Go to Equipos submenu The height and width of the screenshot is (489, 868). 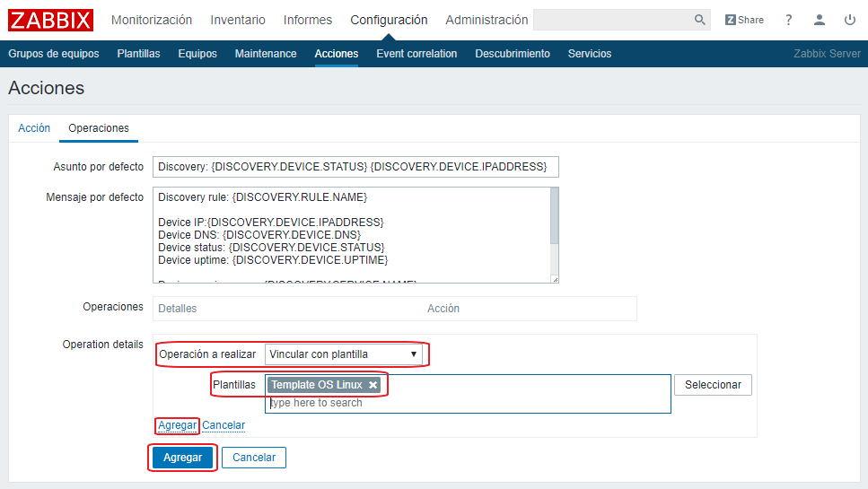tap(197, 54)
